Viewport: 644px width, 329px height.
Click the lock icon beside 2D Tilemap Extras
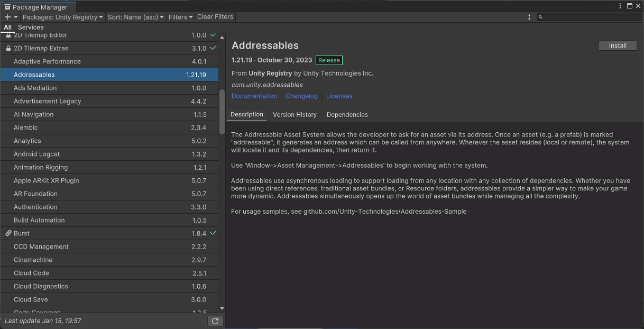click(8, 48)
